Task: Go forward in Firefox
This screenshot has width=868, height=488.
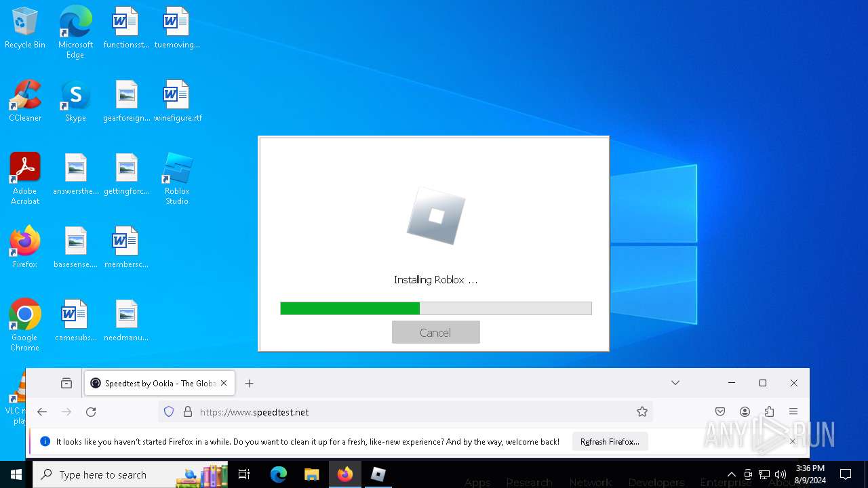Action: pos(66,411)
